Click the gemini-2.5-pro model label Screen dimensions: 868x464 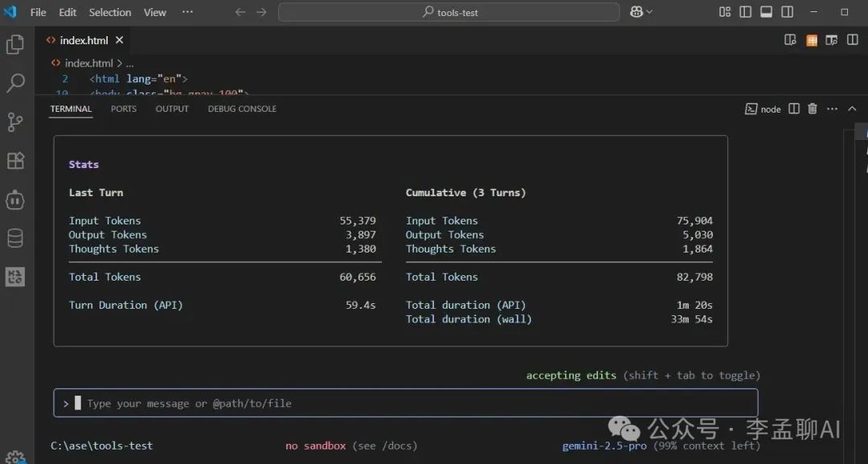coord(604,446)
